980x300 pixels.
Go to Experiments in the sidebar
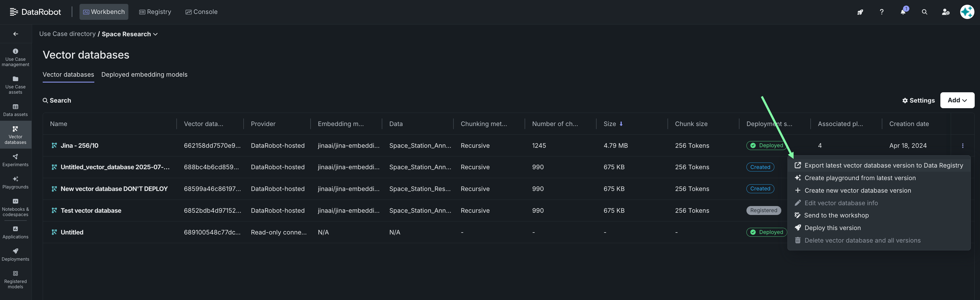pos(15,160)
